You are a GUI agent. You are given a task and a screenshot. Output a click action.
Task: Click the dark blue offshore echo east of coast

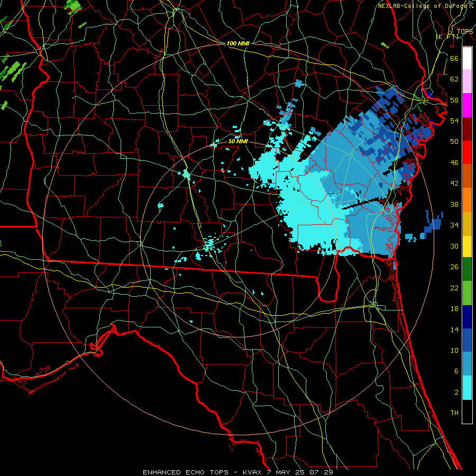coord(434,224)
